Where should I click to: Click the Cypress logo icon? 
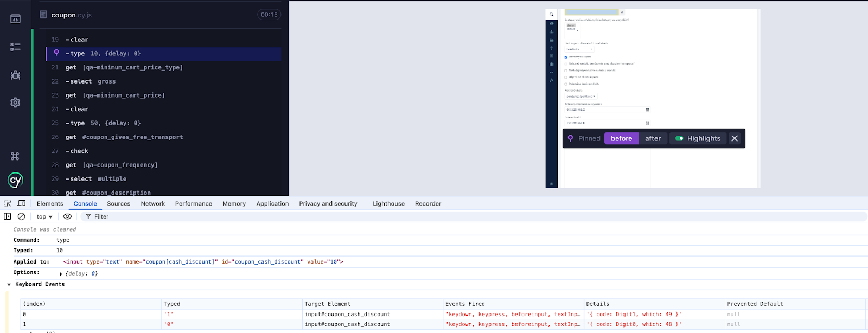click(15, 180)
